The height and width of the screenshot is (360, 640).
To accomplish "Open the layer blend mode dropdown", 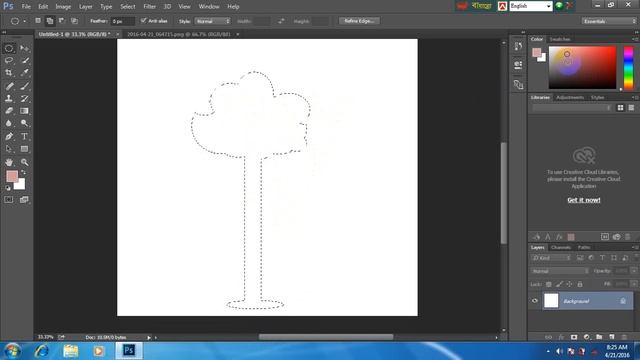I will click(560, 271).
